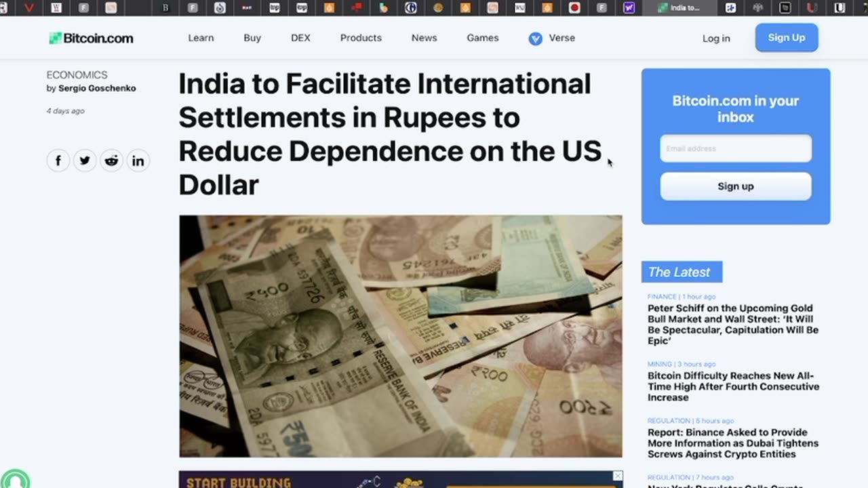The width and height of the screenshot is (868, 488).
Task: Focus the Email address input field
Action: point(736,148)
